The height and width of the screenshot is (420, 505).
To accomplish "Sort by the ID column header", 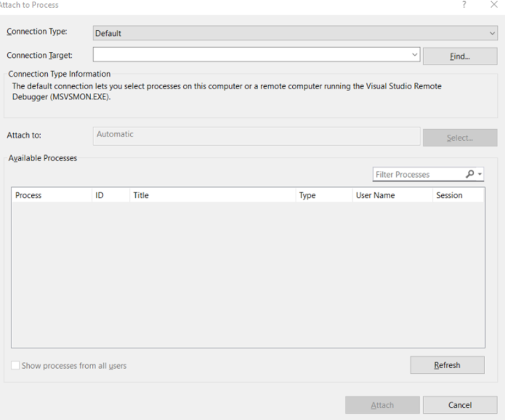I will 111,195.
